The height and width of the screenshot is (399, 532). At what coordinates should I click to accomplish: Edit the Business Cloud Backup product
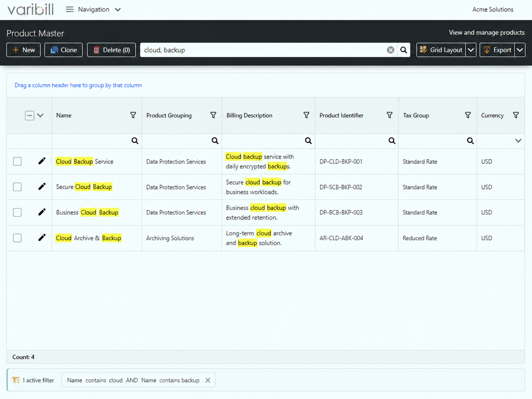click(42, 212)
